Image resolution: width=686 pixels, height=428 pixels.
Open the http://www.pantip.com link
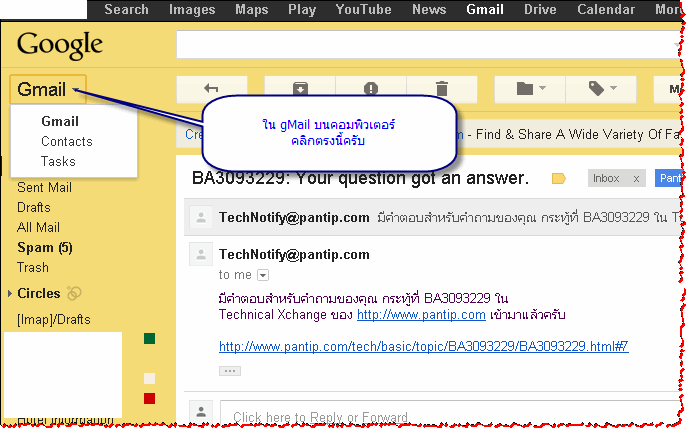coord(421,315)
